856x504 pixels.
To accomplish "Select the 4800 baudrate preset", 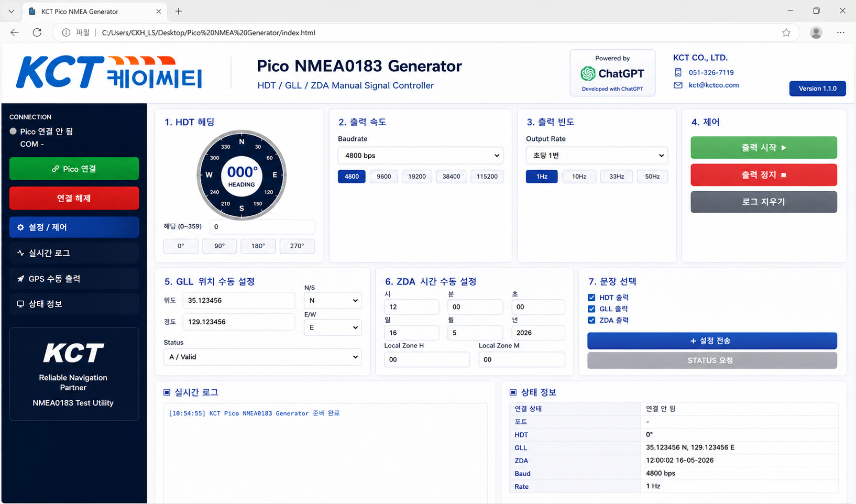I will coord(352,177).
